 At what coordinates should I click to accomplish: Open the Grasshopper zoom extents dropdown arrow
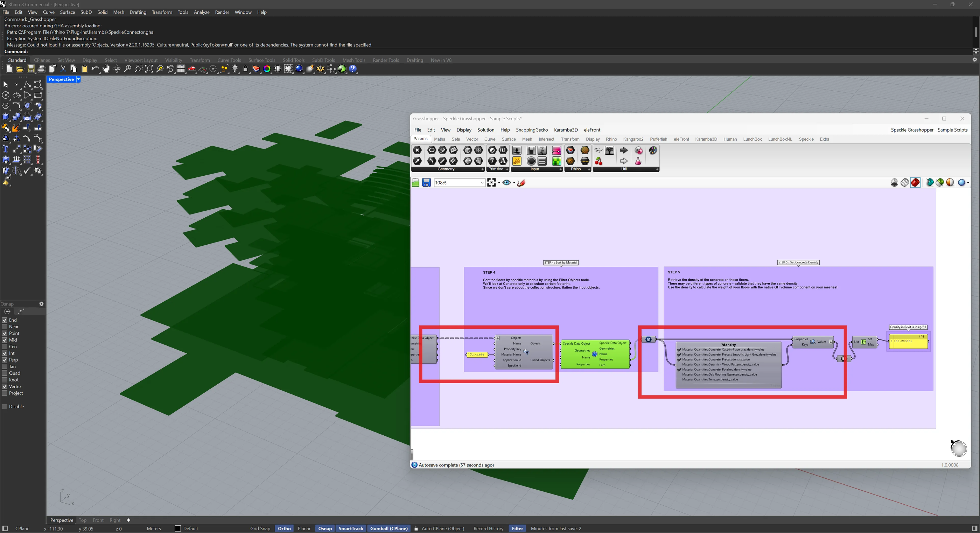coord(499,183)
